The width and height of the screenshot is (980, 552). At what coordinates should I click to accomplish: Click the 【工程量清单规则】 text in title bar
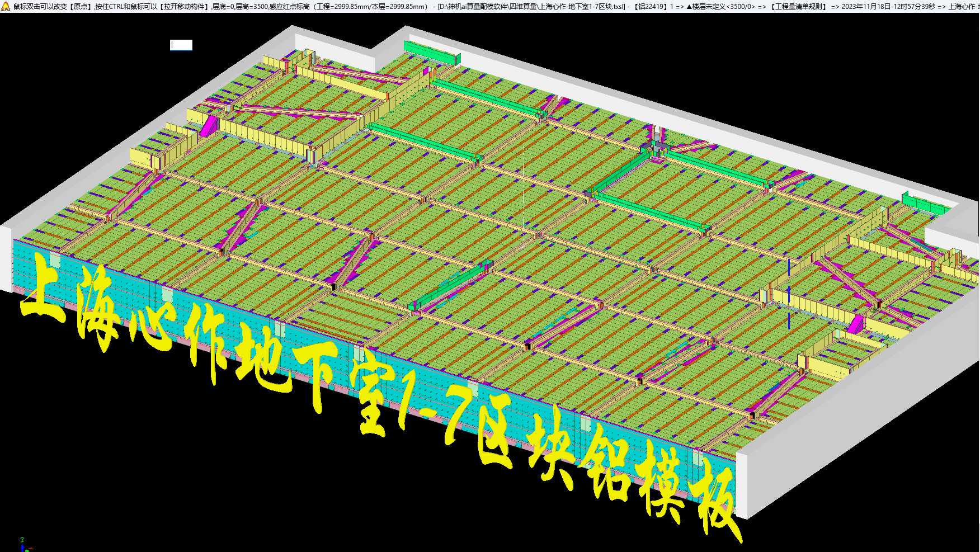click(798, 7)
